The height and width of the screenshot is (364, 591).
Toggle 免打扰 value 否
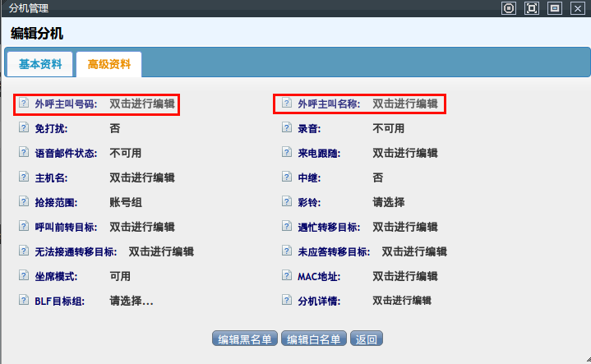(x=115, y=128)
